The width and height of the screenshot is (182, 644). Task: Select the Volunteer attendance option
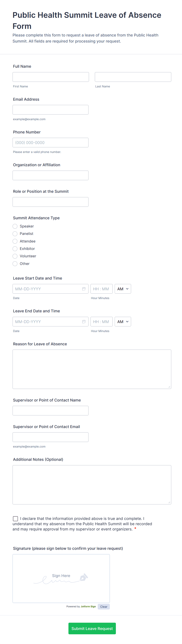click(15, 256)
